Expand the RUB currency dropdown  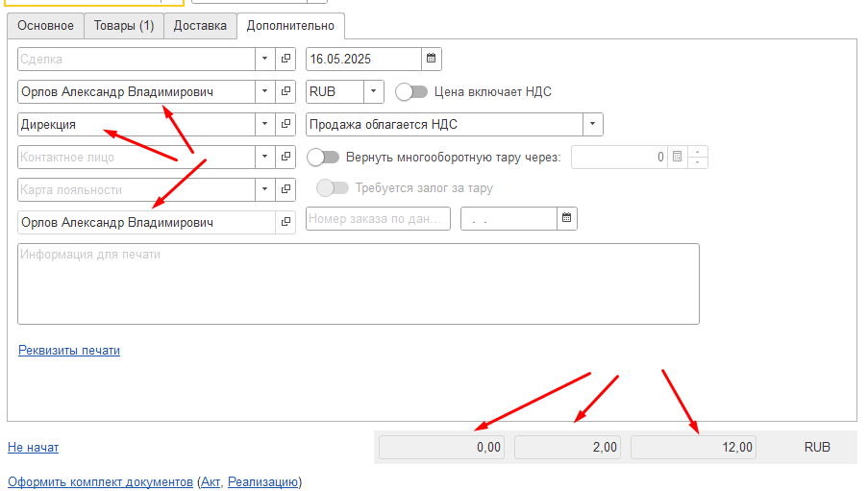click(x=374, y=91)
